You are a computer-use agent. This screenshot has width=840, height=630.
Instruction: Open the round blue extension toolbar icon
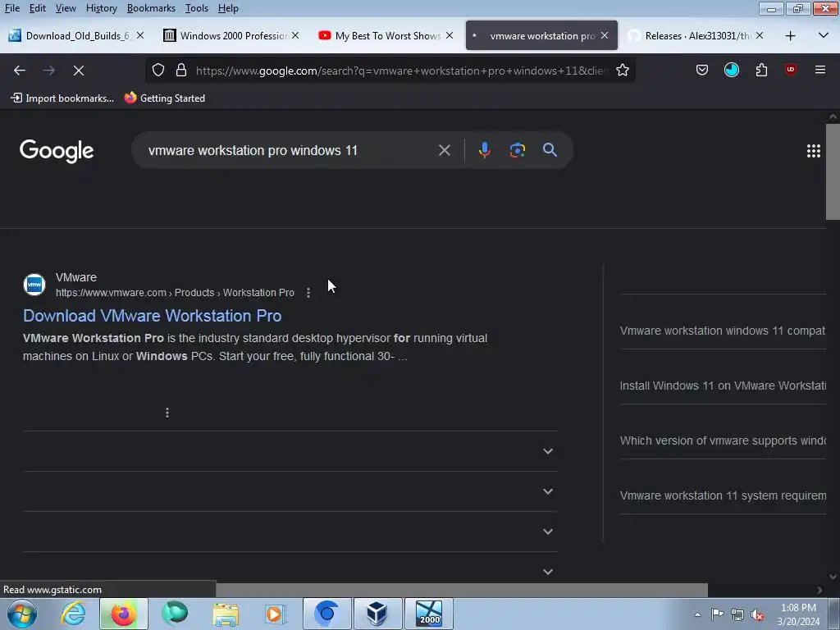pos(731,71)
